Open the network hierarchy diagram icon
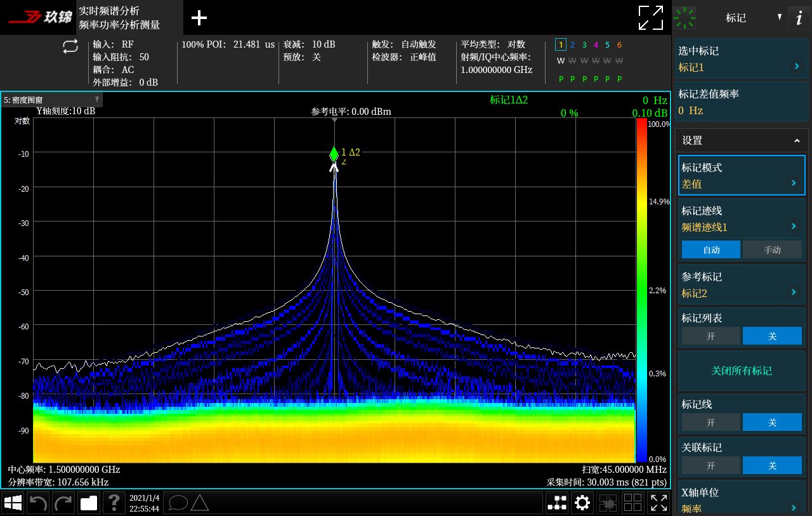 coord(557,503)
